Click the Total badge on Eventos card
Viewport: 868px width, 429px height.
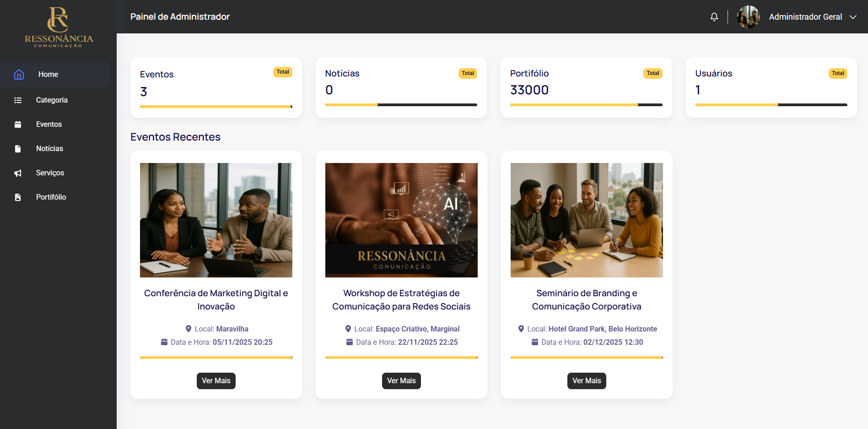coord(283,72)
